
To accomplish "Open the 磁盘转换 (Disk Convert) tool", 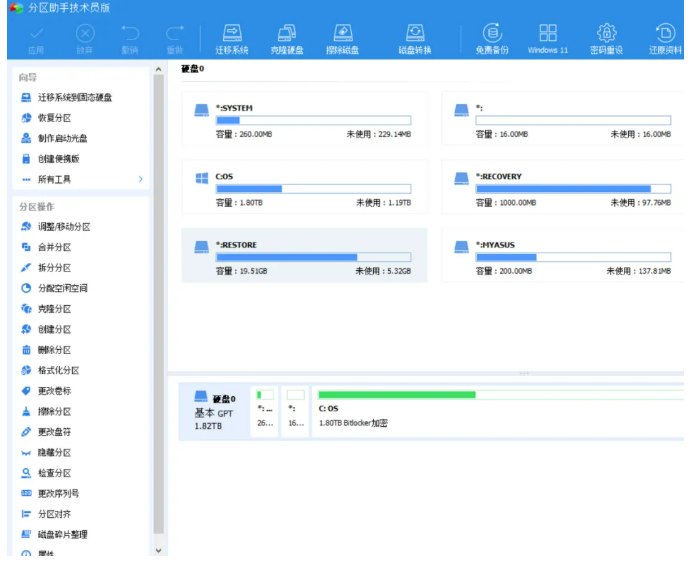I will (414, 39).
